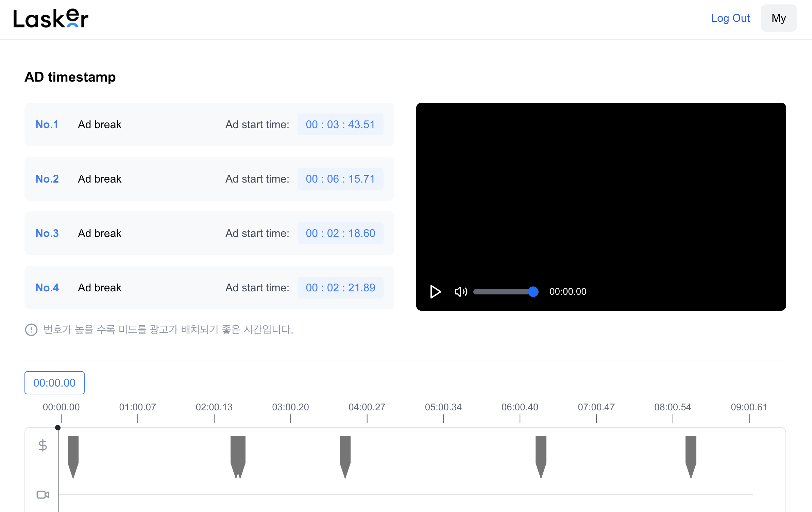Click the Lasker logo
Viewport: 812px width, 512px height.
51,19
